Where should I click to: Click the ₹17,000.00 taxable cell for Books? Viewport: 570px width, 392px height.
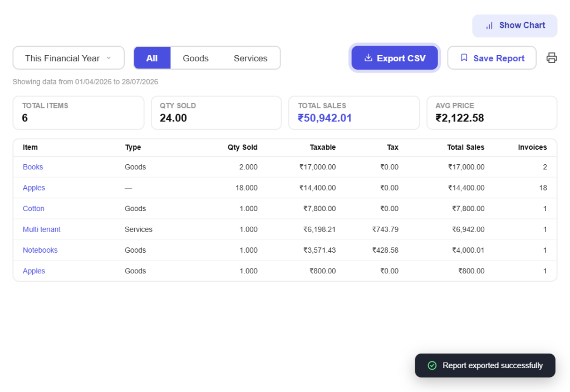(x=317, y=167)
